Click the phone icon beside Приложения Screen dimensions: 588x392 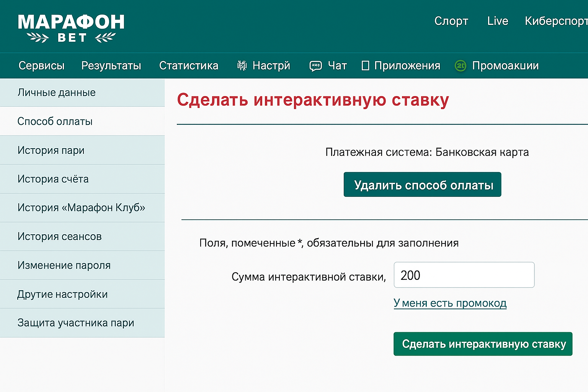coord(365,66)
